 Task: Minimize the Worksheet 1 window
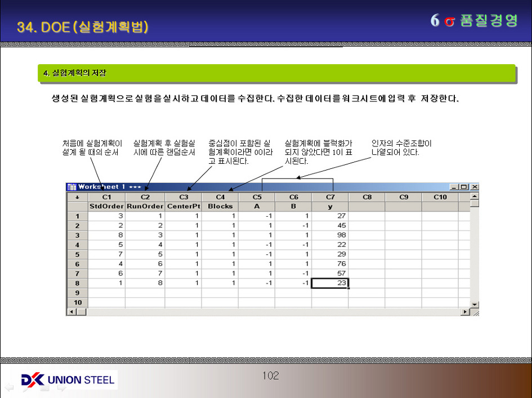point(454,187)
